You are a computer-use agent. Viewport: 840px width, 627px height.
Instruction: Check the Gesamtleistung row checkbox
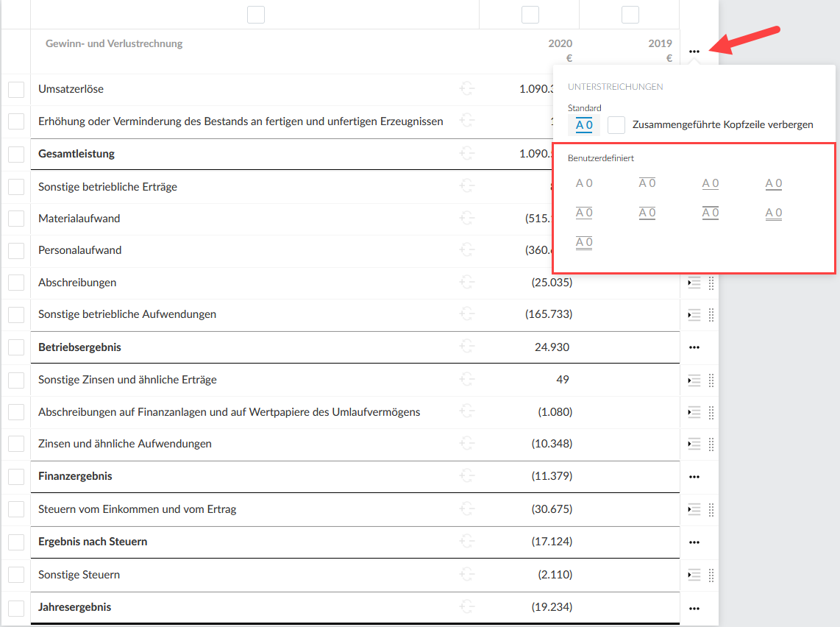point(16,155)
